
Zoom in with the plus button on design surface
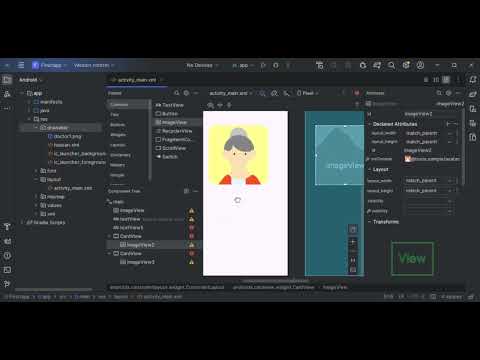[353, 242]
